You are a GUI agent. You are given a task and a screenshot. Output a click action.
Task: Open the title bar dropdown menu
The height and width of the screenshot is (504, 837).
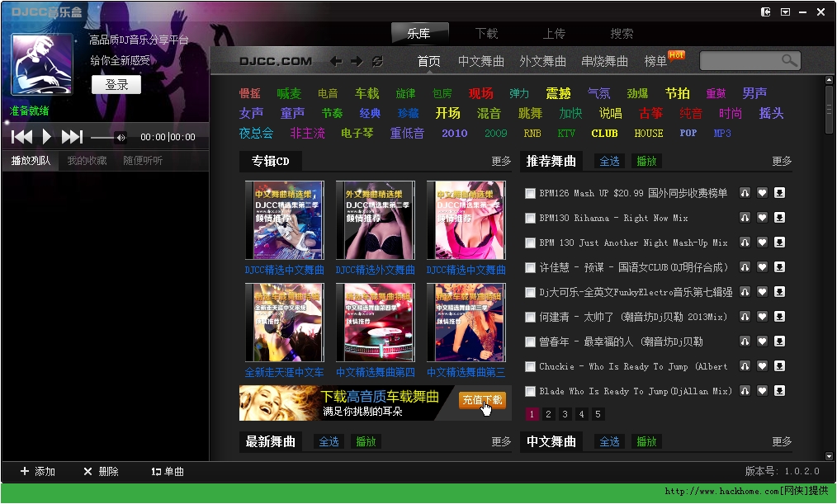click(x=785, y=12)
